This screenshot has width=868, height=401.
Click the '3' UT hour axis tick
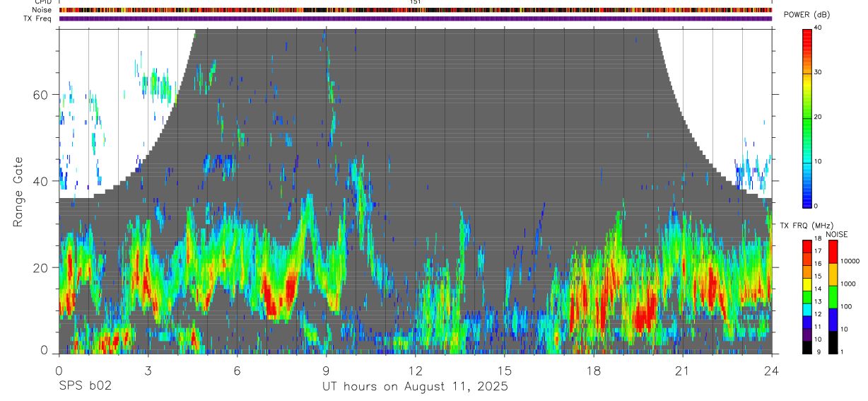coord(148,371)
